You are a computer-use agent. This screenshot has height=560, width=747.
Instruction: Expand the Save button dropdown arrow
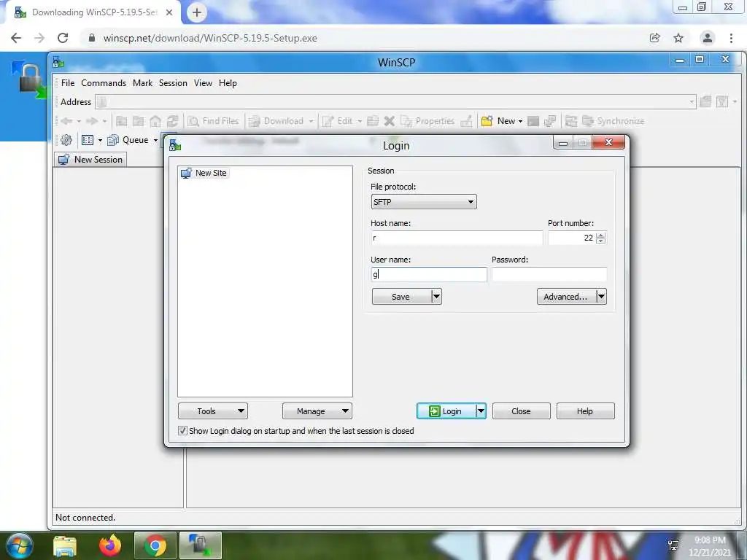pos(436,297)
